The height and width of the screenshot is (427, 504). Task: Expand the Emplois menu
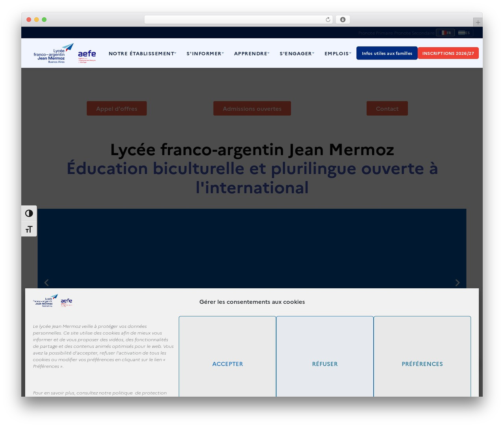338,54
